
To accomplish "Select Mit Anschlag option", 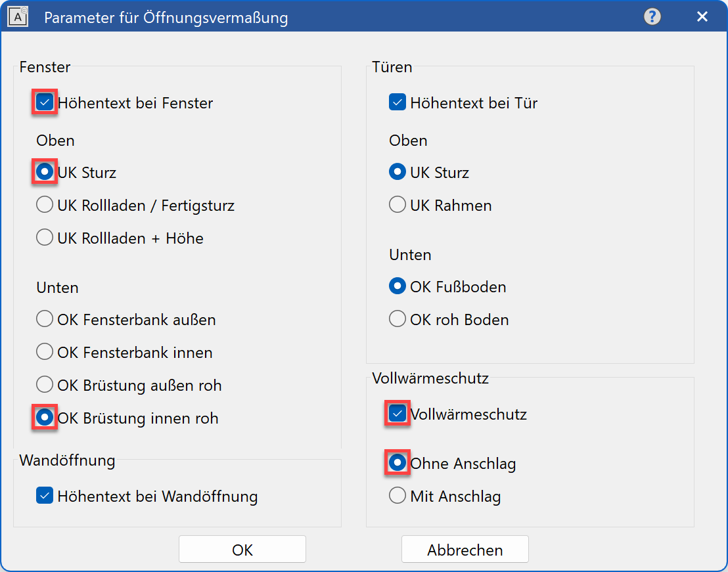I will pyautogui.click(x=398, y=496).
